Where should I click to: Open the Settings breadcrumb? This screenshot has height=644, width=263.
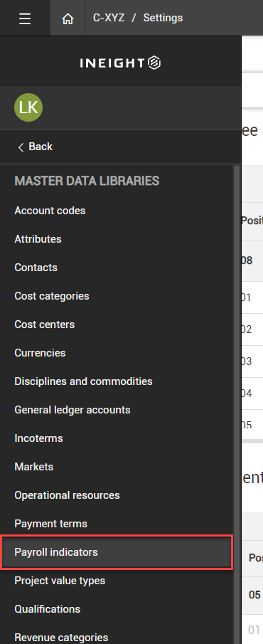pos(163,18)
